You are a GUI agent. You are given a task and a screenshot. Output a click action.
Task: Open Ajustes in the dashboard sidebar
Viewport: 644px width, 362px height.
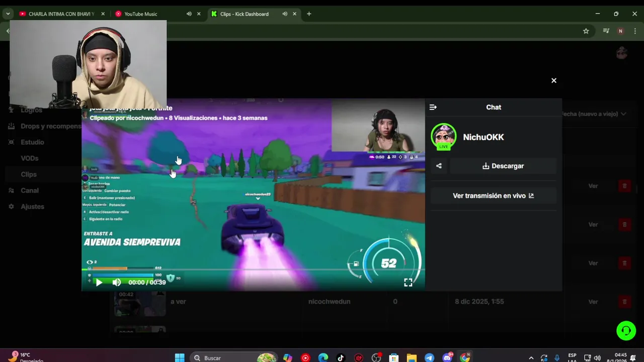coord(32,207)
